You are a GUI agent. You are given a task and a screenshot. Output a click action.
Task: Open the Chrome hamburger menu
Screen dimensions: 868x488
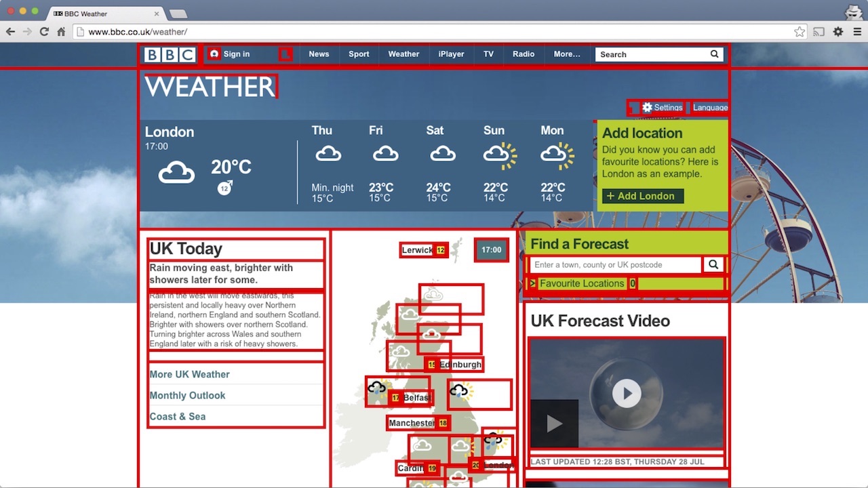tap(857, 32)
